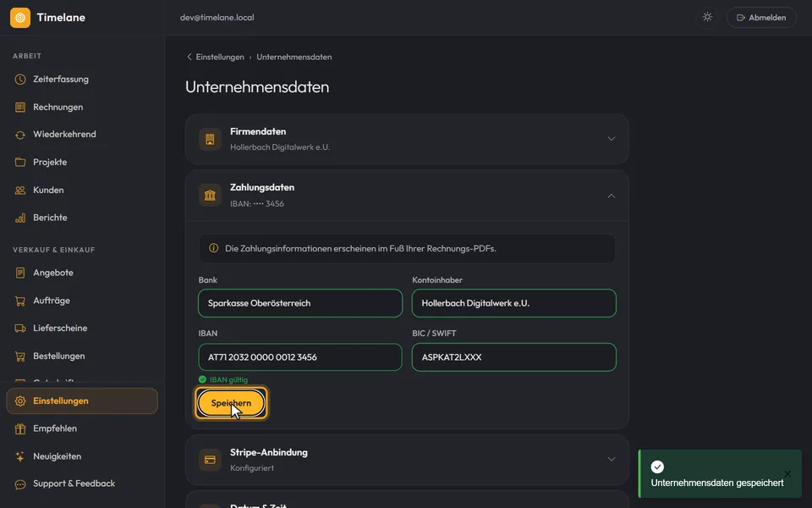812x508 pixels.
Task: Open Bestellungen in the sidebar
Action: coord(82,356)
